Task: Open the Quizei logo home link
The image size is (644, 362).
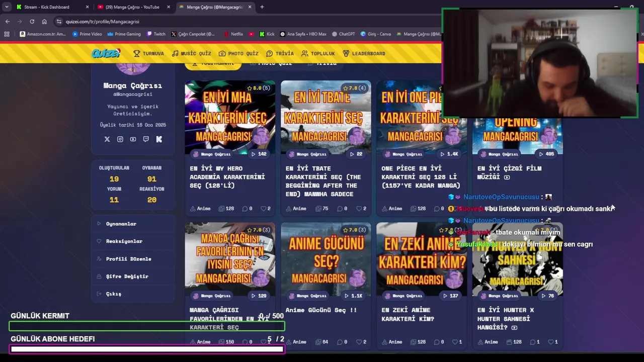Action: coord(106,53)
